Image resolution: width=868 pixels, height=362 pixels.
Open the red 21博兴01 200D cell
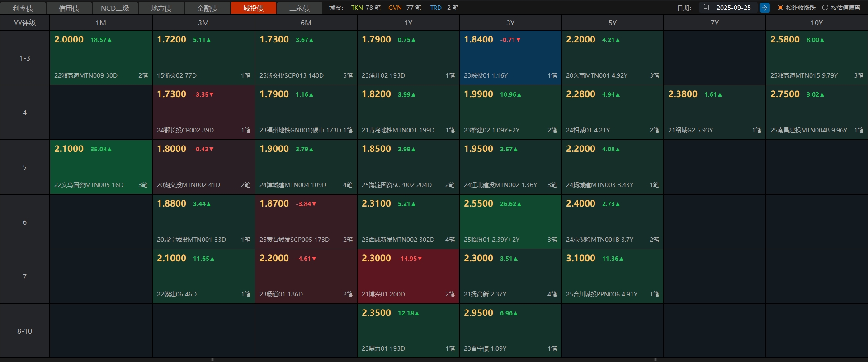[408, 277]
